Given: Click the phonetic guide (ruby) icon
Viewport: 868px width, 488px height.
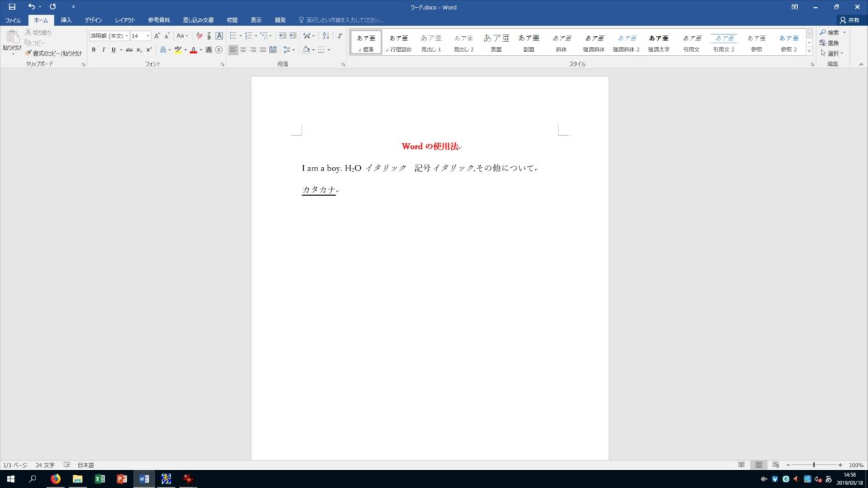Looking at the screenshot, I should pos(209,35).
